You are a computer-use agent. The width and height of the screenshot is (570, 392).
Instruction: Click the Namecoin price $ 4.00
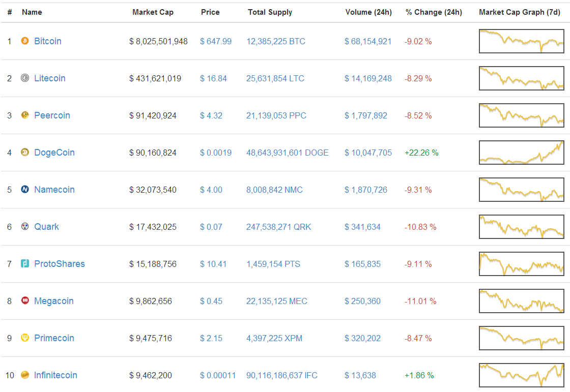tap(211, 190)
